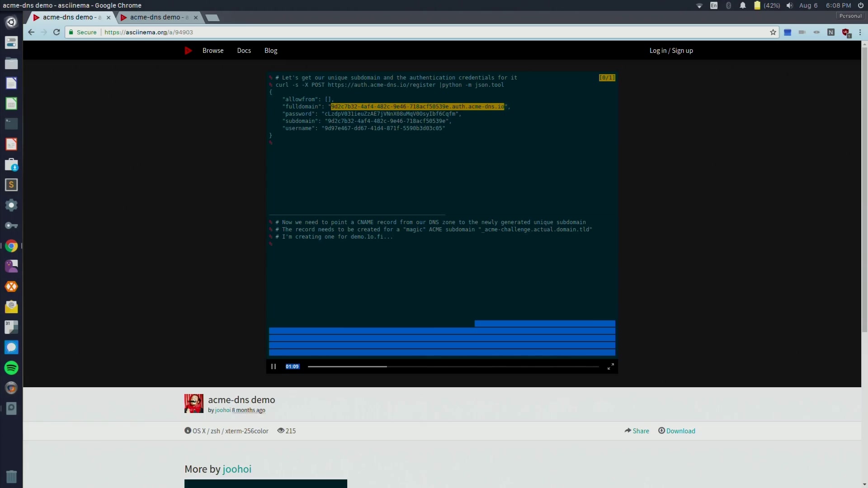Open Sublime Text from the dock
The height and width of the screenshot is (488, 868).
[11, 184]
